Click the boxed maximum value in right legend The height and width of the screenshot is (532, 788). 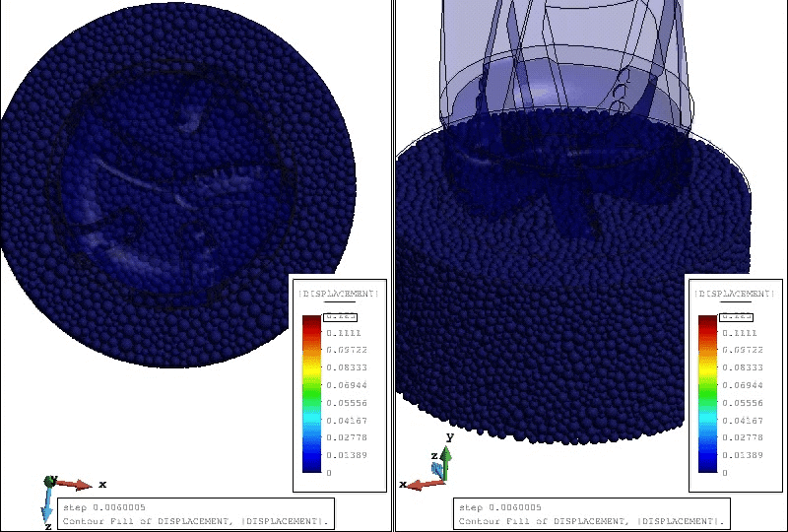735,316
